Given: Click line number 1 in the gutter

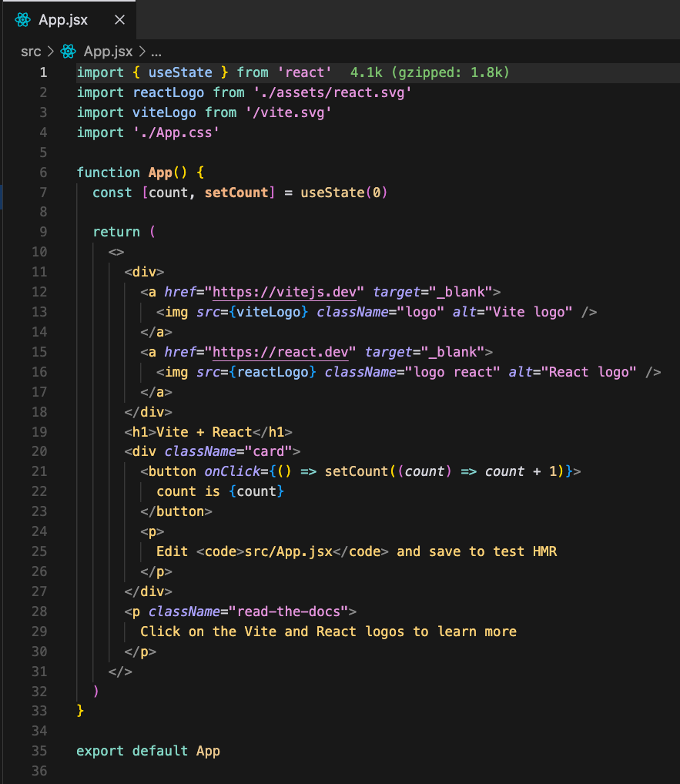Looking at the screenshot, I should (x=43, y=72).
